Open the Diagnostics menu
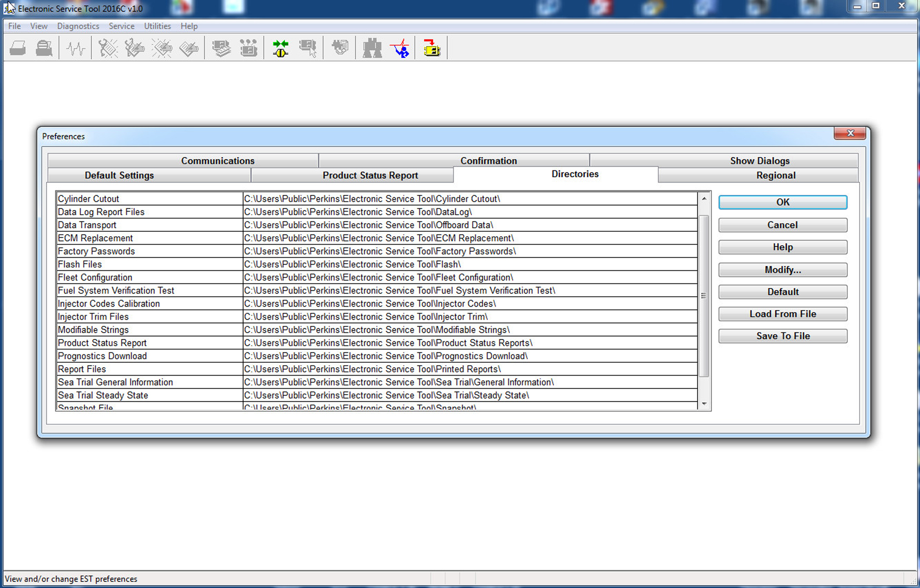The width and height of the screenshot is (920, 588). pyautogui.click(x=78, y=26)
